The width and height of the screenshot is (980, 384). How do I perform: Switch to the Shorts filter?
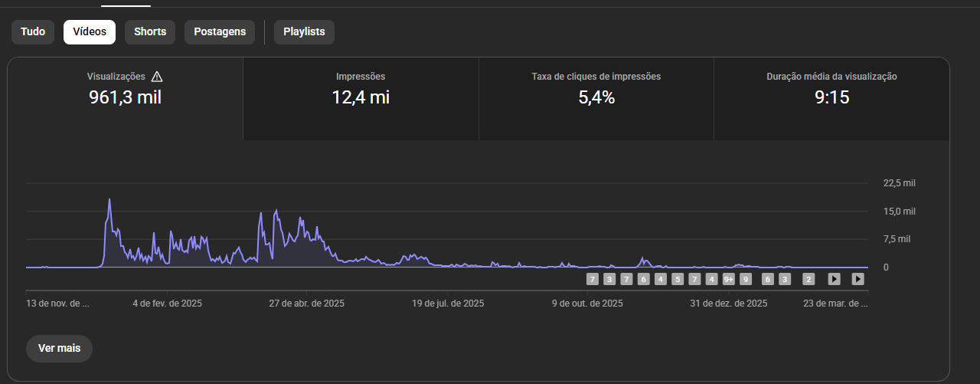150,32
